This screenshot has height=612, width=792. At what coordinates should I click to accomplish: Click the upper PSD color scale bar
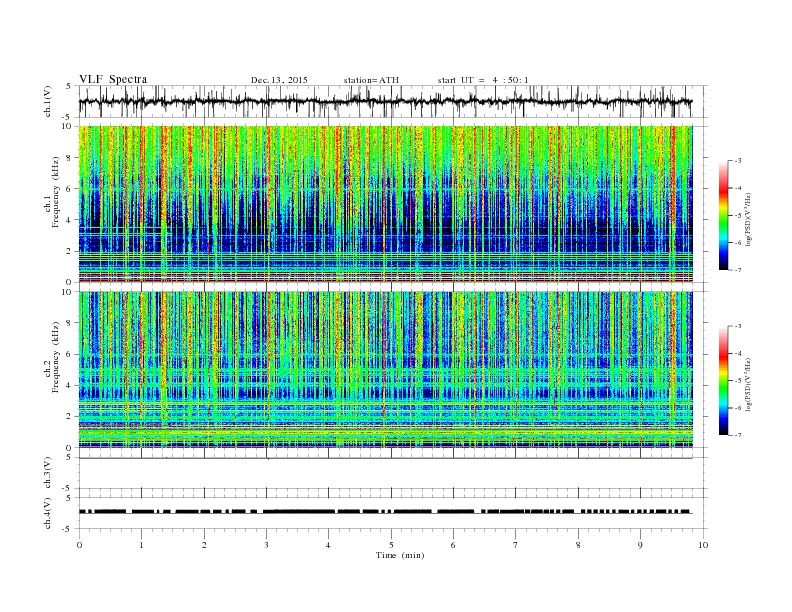723,215
